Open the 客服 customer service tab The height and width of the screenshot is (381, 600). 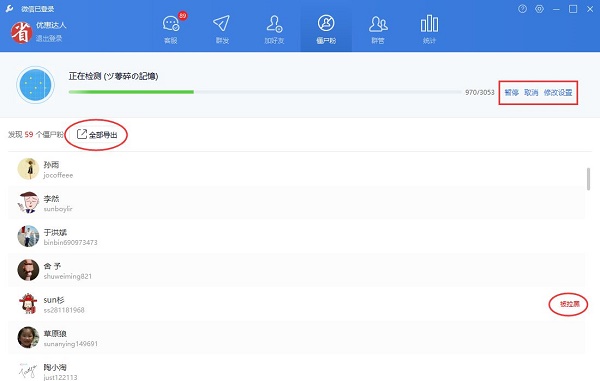pyautogui.click(x=171, y=29)
